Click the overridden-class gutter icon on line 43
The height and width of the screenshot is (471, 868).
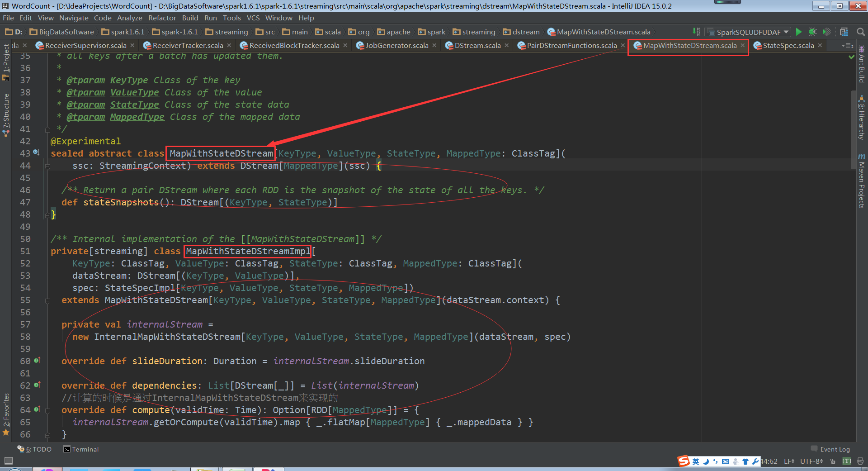click(x=36, y=152)
